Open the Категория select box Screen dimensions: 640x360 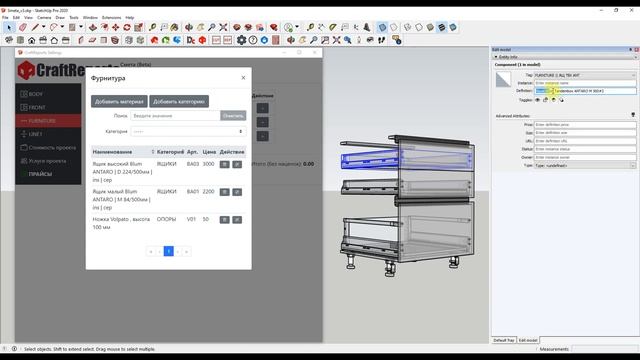[x=188, y=132]
